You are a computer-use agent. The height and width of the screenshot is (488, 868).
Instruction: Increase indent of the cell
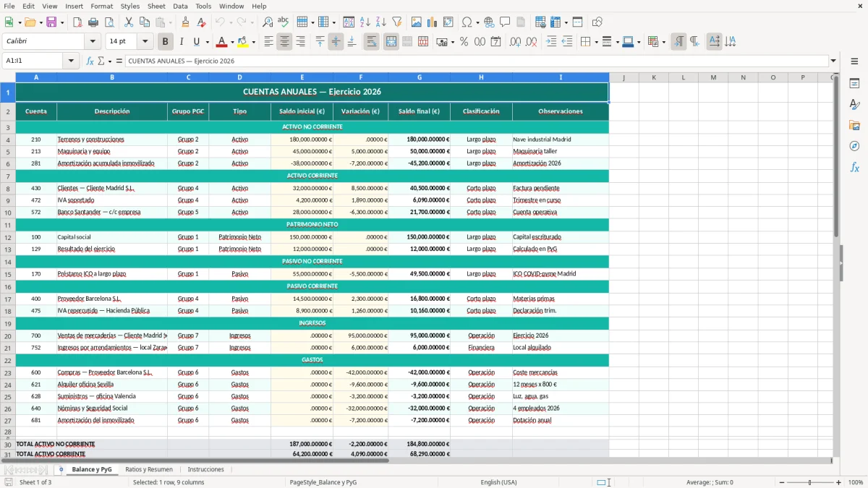pyautogui.click(x=551, y=42)
